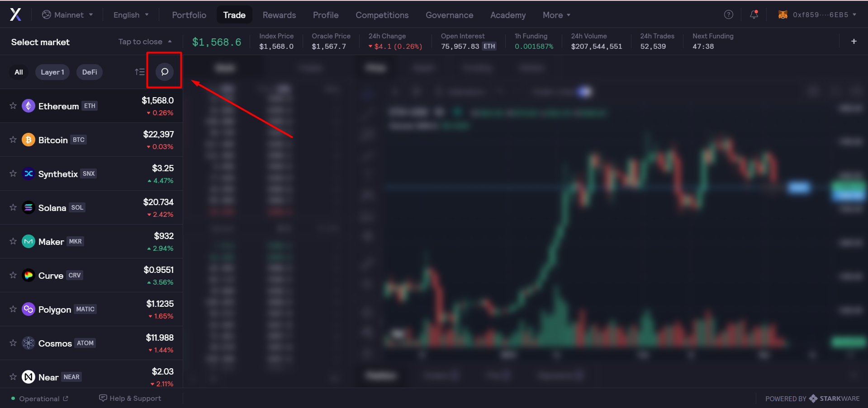868x408 pixels.
Task: Click the Next Funding countdown 47:38
Action: coord(703,46)
